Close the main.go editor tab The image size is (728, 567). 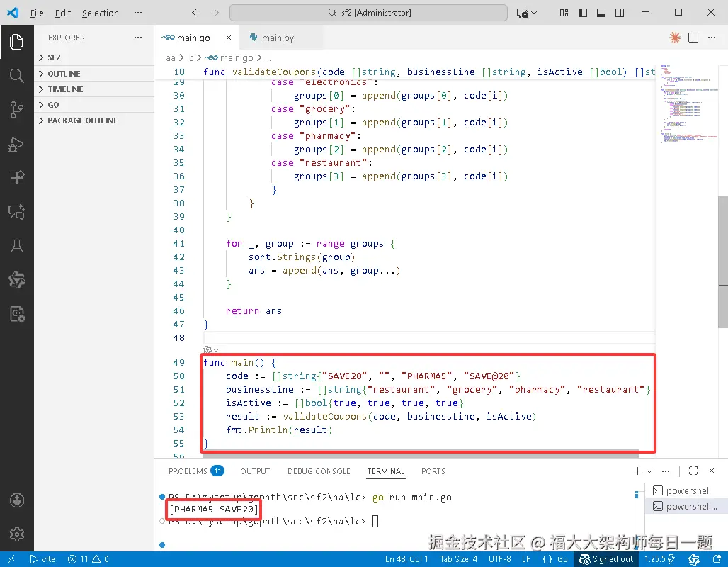coord(229,38)
